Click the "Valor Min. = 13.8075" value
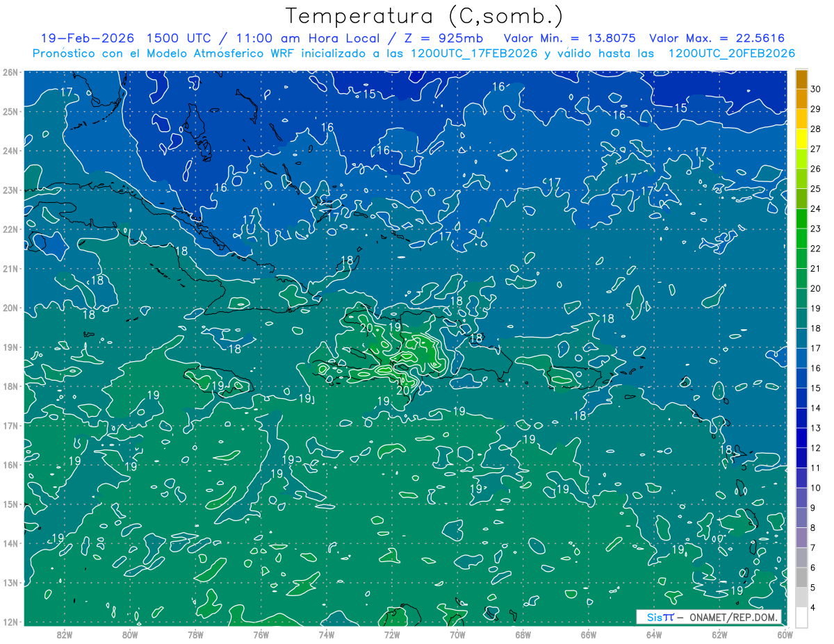The width and height of the screenshot is (834, 644). pyautogui.click(x=569, y=38)
